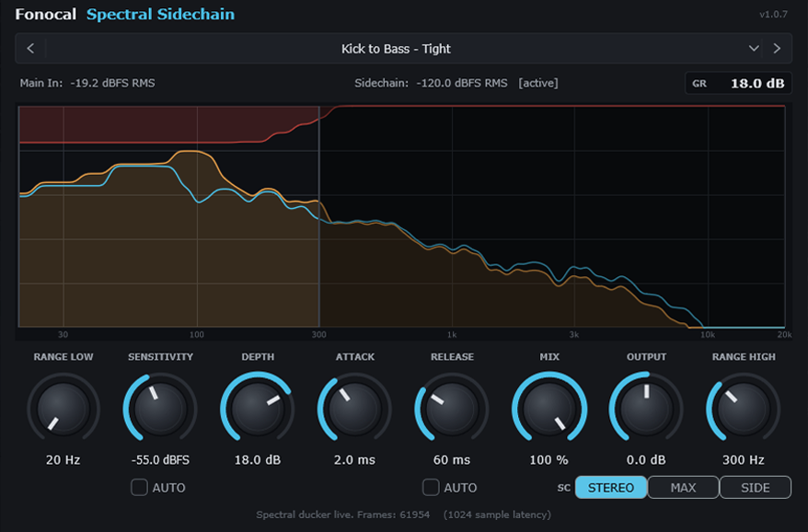Click the Spectral ducker live status text
This screenshot has height=532, width=808.
pos(342,515)
